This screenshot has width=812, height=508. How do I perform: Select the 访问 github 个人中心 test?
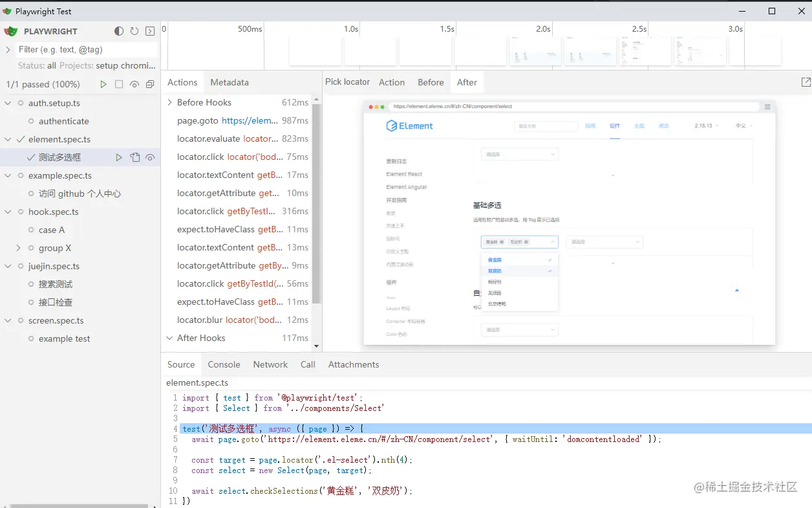[80, 193]
